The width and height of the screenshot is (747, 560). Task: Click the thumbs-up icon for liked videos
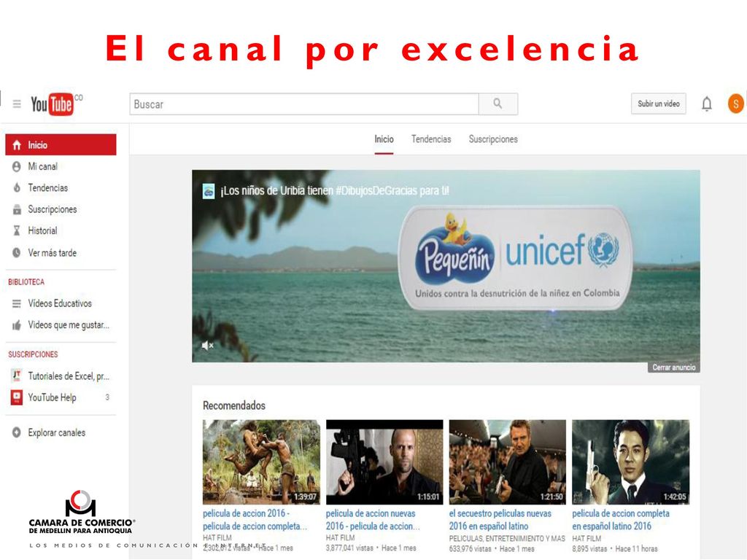point(17,325)
